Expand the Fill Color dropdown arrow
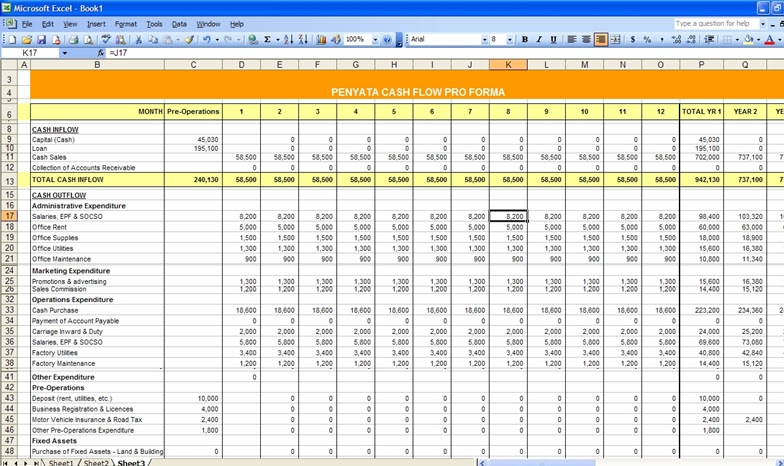Viewport: 784px width, 466px height. coord(758,40)
